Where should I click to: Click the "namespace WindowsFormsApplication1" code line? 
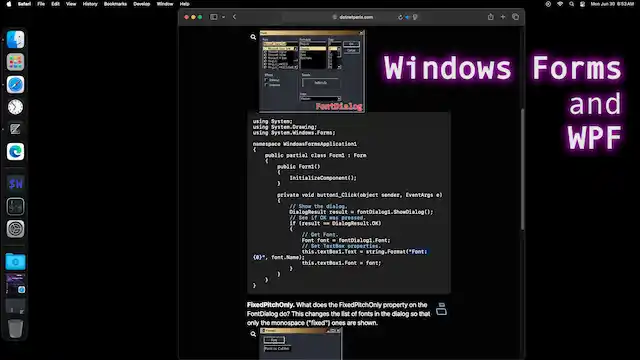[304, 144]
